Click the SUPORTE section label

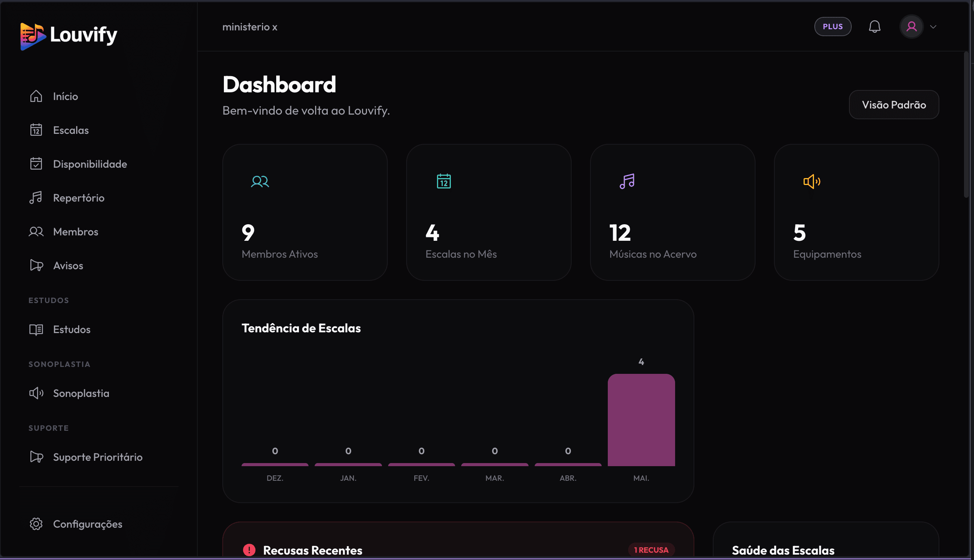coord(48,428)
